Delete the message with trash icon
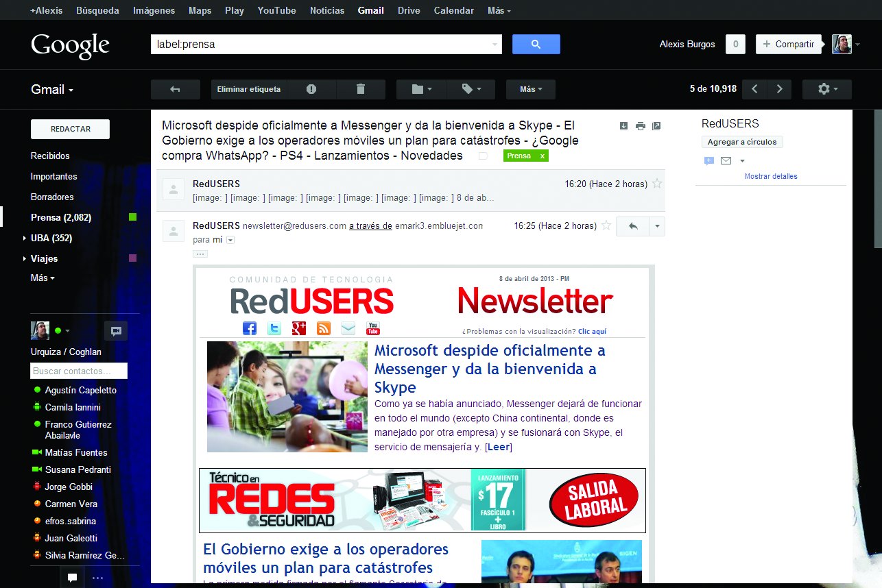Viewport: 882px width, 588px height. pyautogui.click(x=361, y=89)
